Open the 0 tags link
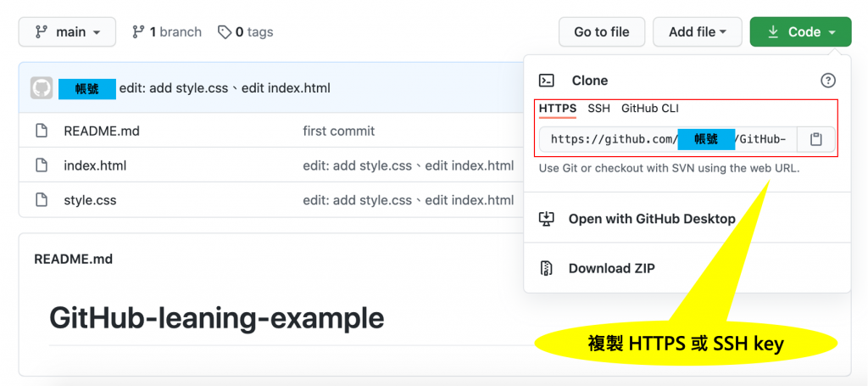The image size is (868, 386). pos(245,32)
